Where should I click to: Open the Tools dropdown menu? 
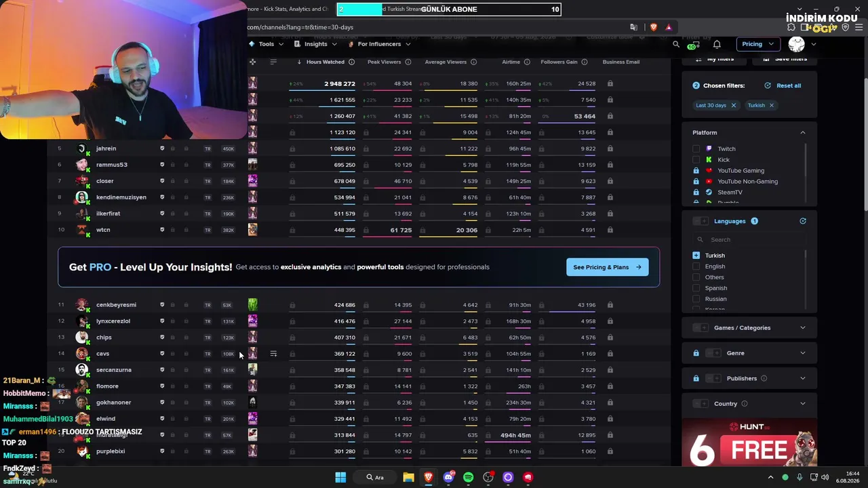266,44
